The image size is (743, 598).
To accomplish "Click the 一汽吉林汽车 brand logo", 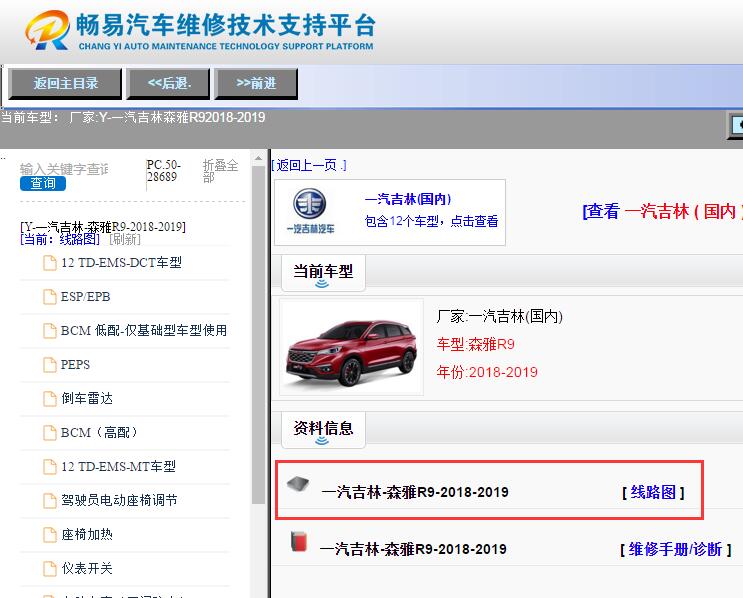I will (x=310, y=211).
